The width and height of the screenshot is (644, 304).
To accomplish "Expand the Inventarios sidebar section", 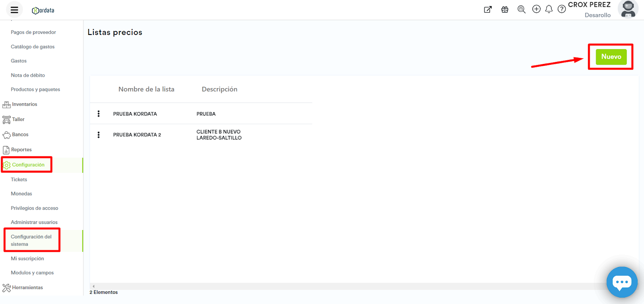I will point(24,105).
